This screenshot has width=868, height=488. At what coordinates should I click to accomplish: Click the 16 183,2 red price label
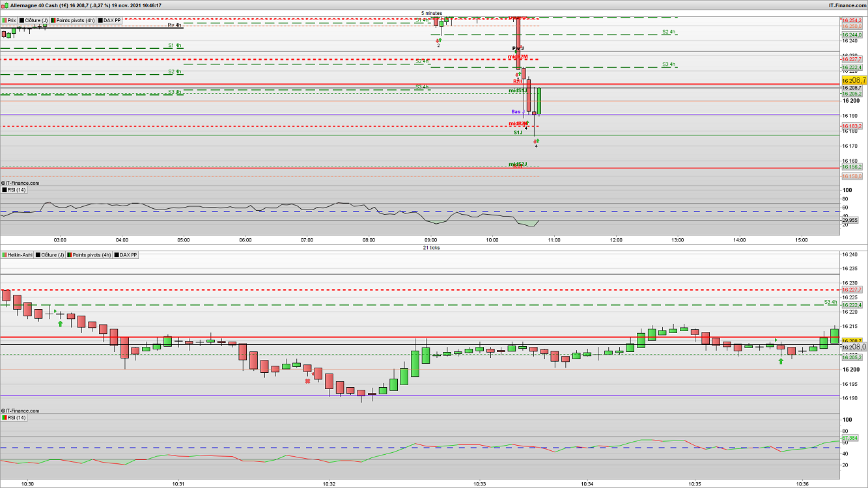852,126
